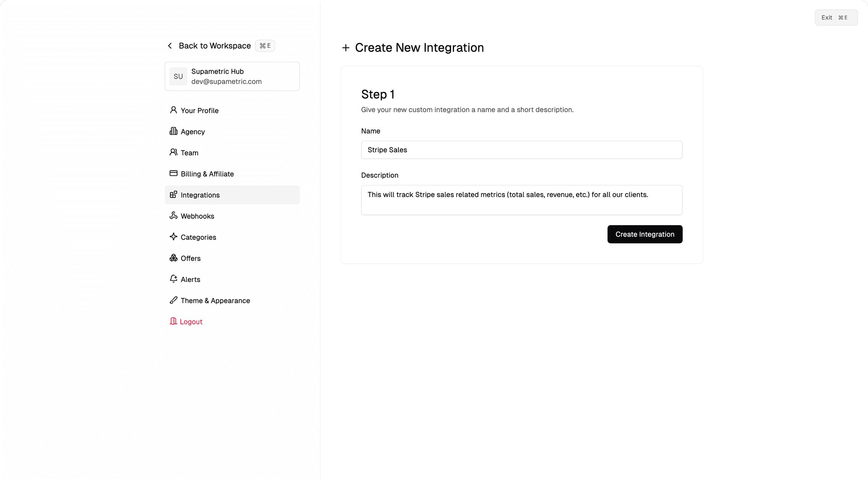The image size is (868, 481).
Task: Click the Webhooks icon in sidebar
Action: 173,216
